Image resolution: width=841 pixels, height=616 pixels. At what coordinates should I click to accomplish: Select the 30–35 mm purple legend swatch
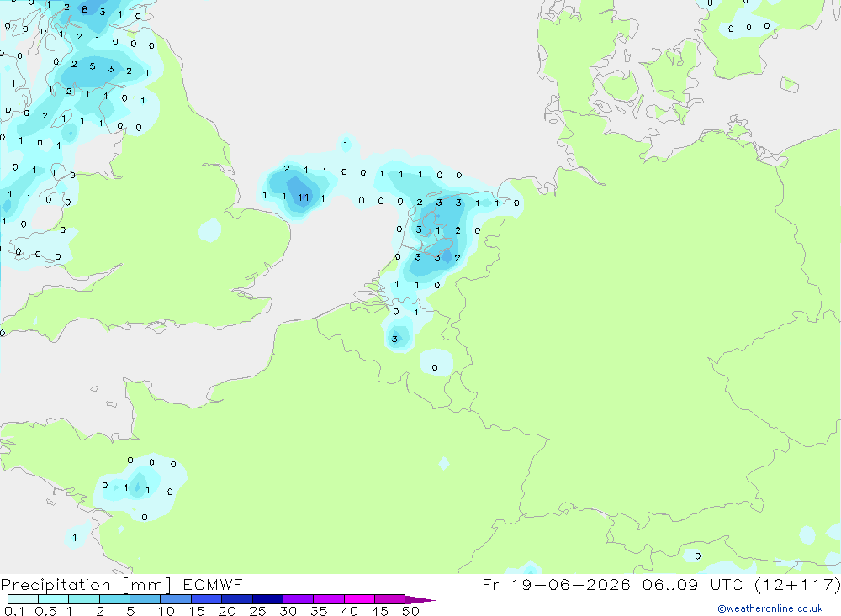[299, 599]
